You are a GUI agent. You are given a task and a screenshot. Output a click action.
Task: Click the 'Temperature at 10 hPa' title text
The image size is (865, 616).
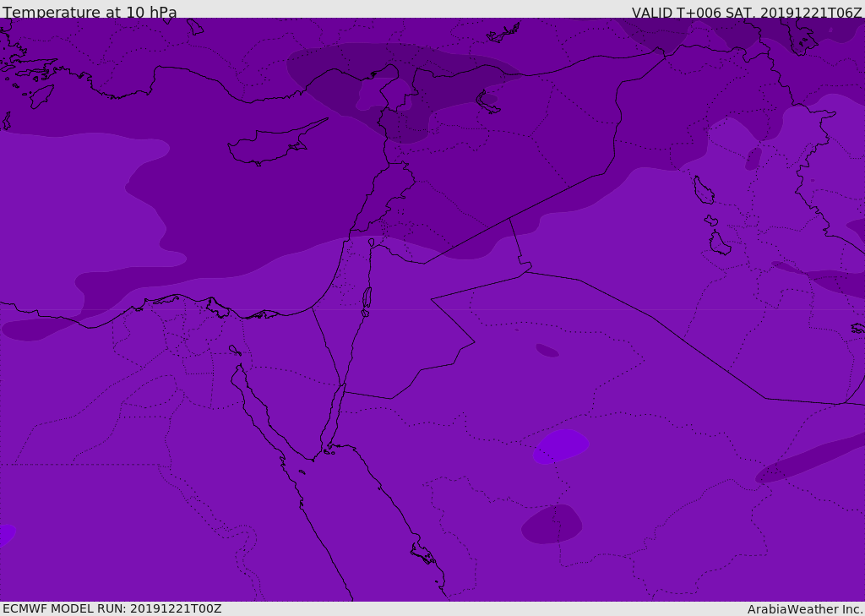pos(90,12)
